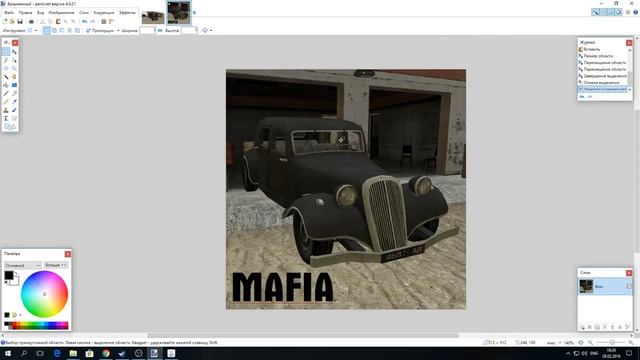
Task: Select the Recolor tool
Action: click(14, 110)
